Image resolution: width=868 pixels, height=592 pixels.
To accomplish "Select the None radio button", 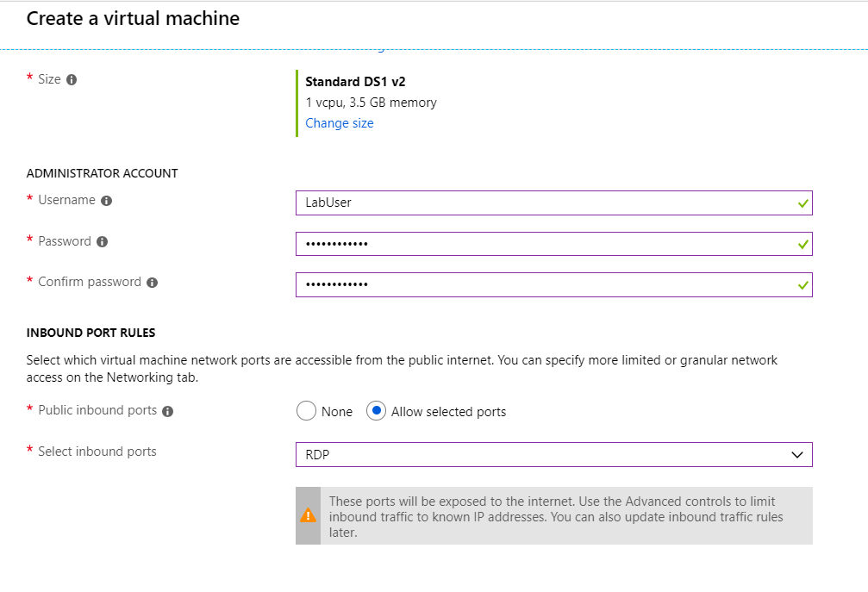I will tap(306, 411).
